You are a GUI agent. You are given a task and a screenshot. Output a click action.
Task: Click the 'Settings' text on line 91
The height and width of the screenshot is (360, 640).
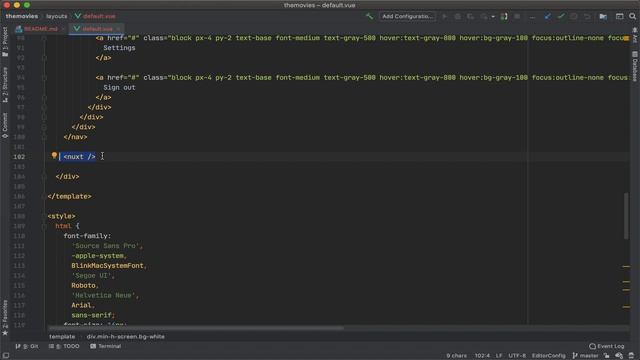(x=119, y=48)
